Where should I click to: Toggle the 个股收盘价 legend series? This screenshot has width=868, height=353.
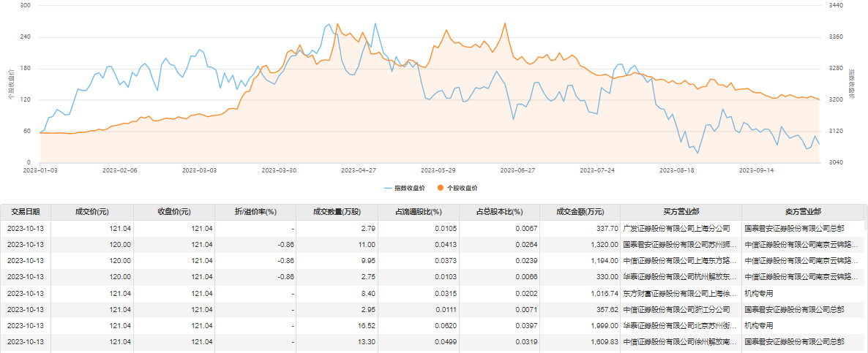(457, 189)
